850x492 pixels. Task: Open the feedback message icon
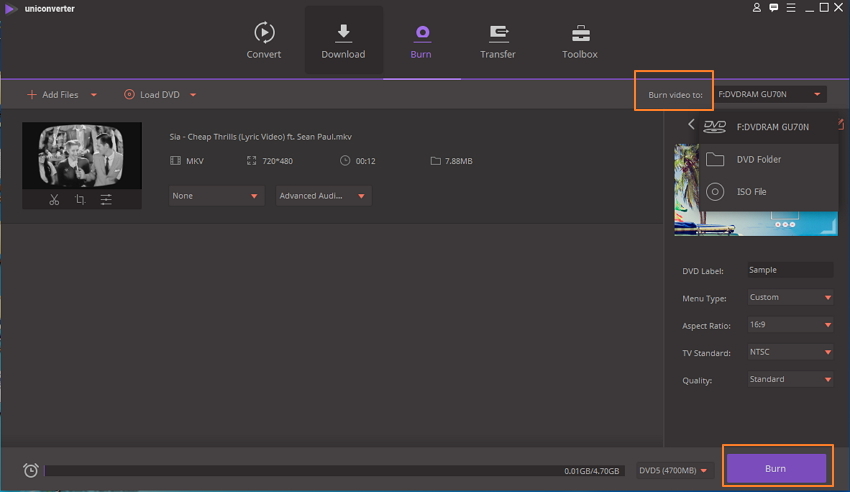click(x=774, y=8)
